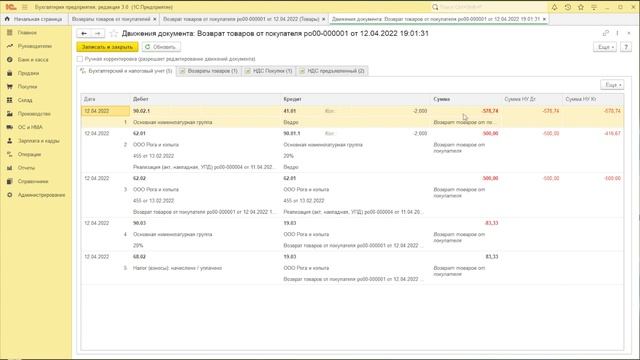Close Возвраты товаров от покупателей tab
The image size is (640, 360).
155,19
